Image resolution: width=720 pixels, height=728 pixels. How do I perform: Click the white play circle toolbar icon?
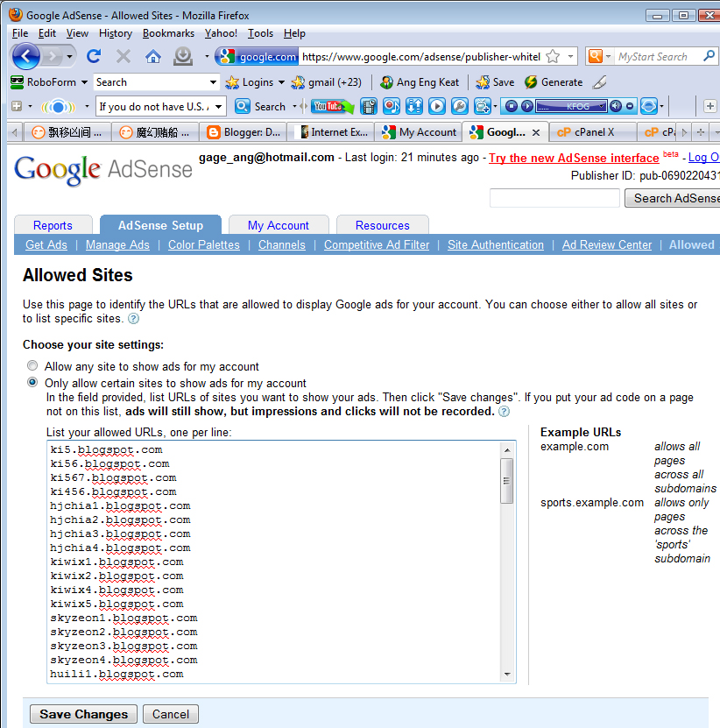point(437,106)
